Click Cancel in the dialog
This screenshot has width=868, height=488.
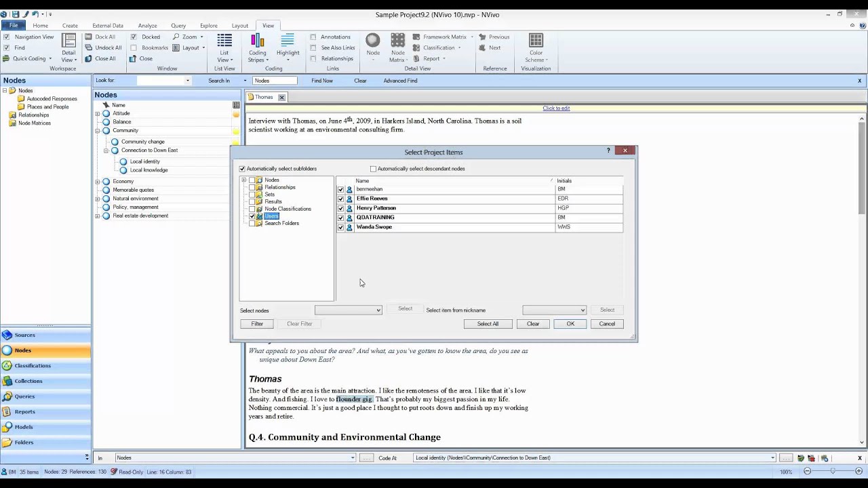[607, 324]
